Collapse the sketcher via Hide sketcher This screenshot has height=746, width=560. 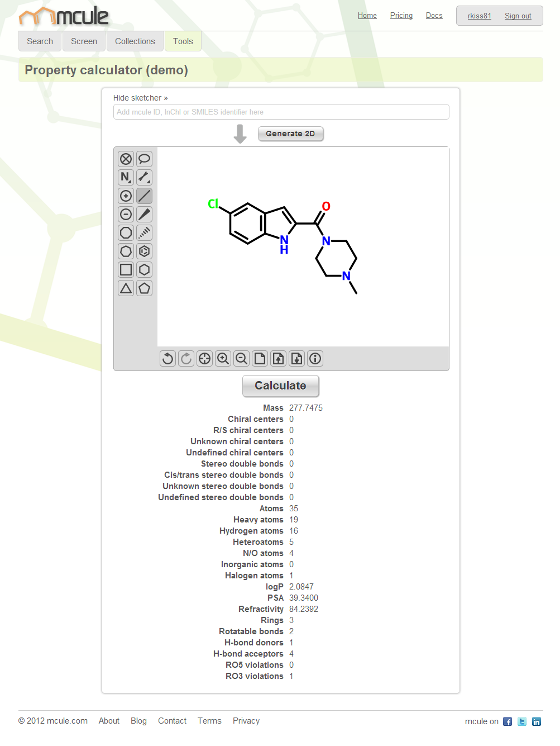tap(140, 98)
